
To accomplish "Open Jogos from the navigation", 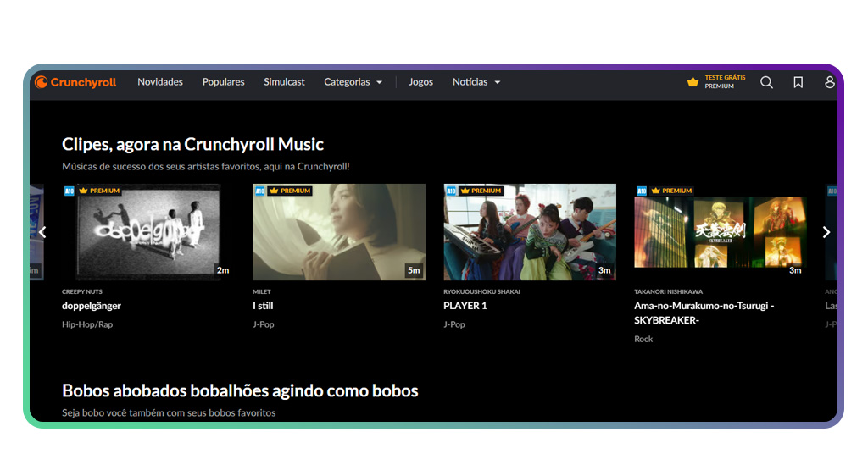I will pos(420,82).
